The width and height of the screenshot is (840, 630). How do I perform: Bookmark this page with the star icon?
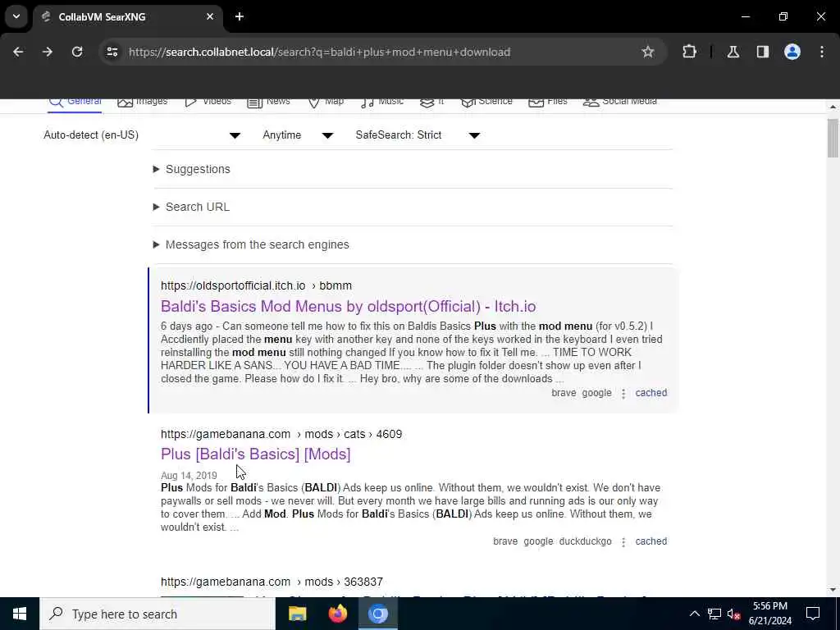coord(648,52)
